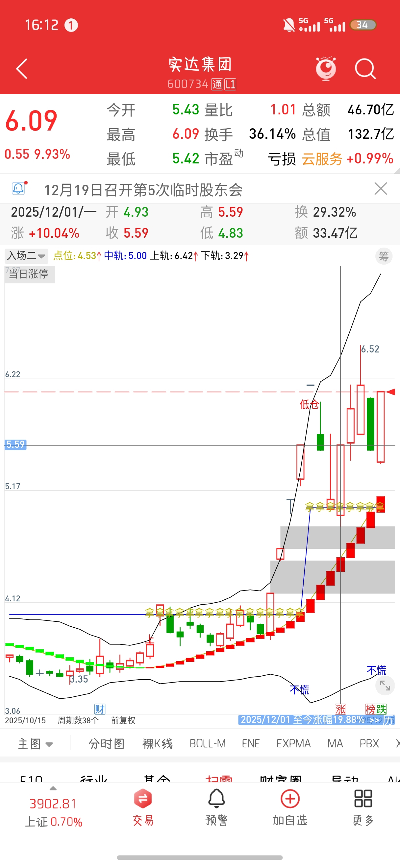400x868 pixels.
Task: Open the notification bell announcement icon
Action: coord(19,188)
